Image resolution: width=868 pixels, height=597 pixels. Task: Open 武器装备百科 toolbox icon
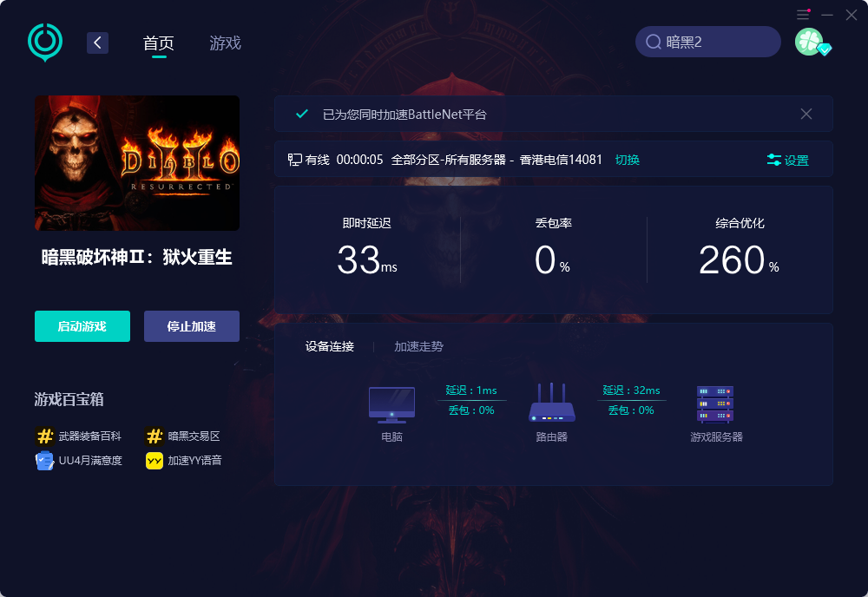[x=45, y=436]
